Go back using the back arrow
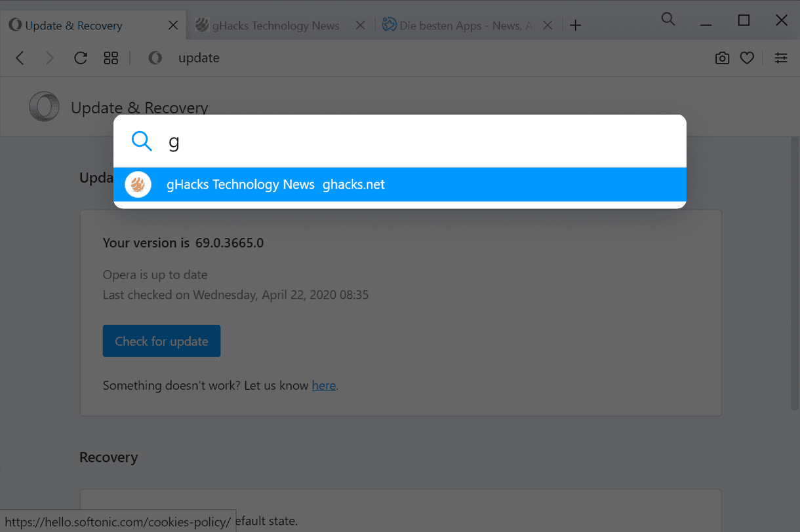800x532 pixels. click(x=20, y=58)
